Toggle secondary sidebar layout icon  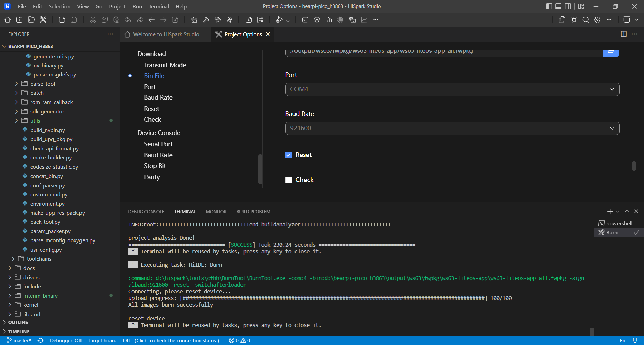568,6
